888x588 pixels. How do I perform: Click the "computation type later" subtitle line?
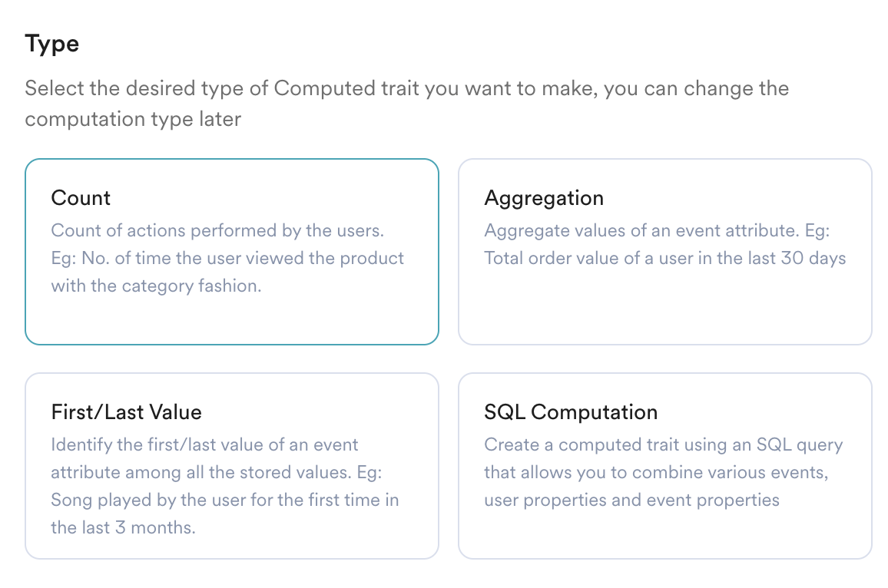[x=133, y=119]
